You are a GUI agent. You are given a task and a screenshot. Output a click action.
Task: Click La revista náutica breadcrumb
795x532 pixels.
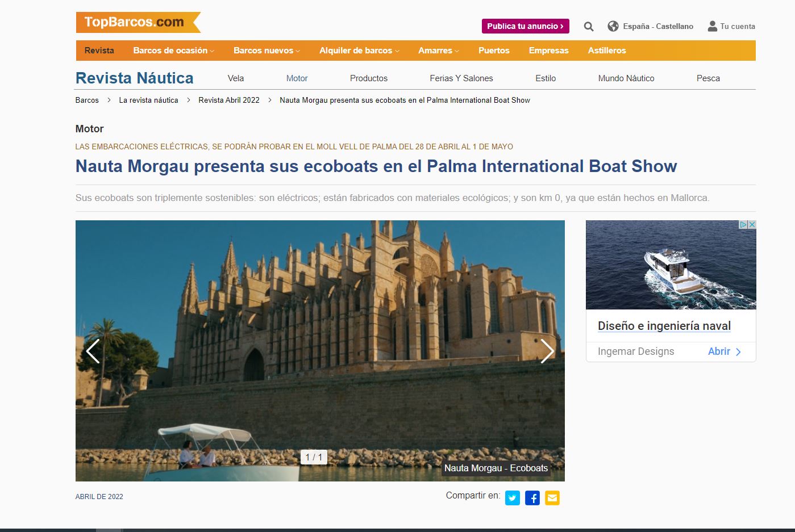pyautogui.click(x=148, y=100)
